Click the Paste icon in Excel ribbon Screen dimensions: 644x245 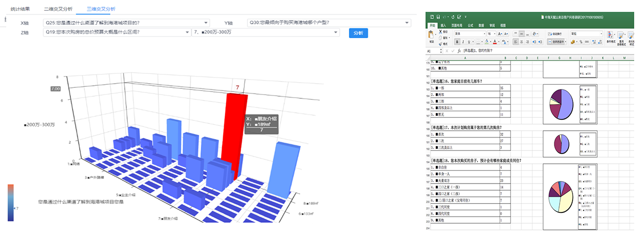click(431, 35)
